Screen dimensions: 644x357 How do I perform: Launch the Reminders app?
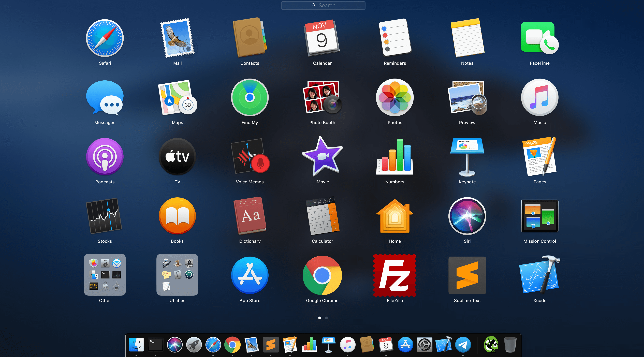pos(395,37)
